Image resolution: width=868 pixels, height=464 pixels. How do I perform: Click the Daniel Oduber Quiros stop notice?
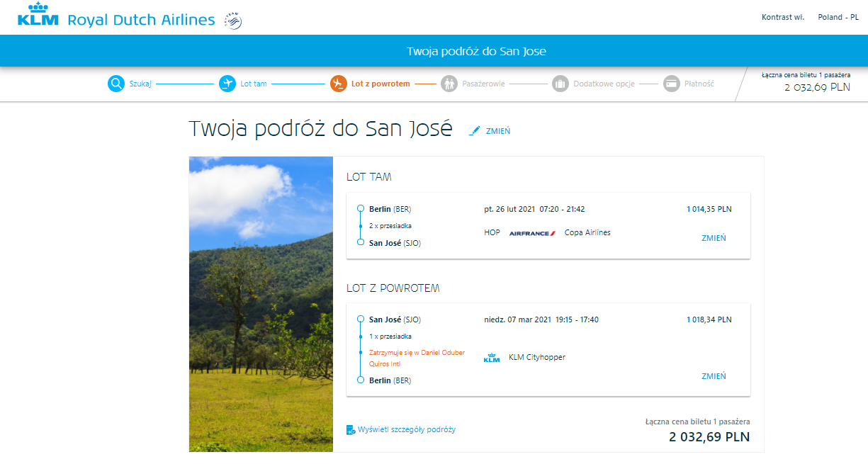[417, 358]
